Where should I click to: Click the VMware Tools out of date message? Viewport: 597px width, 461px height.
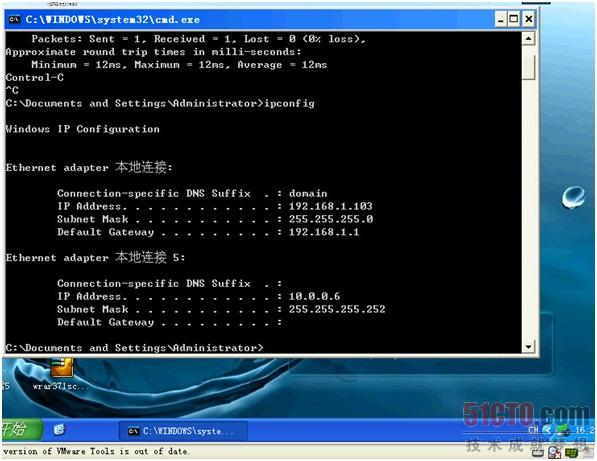[96, 451]
